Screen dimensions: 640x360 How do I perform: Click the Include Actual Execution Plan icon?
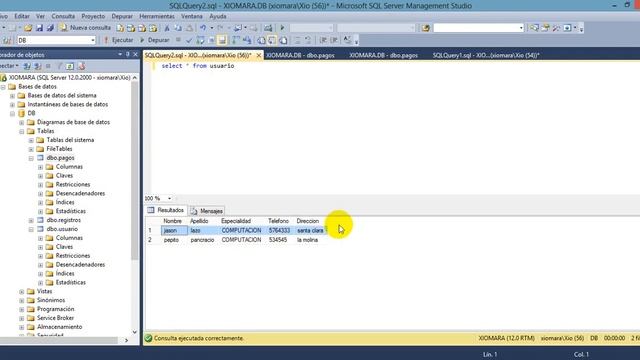tap(236, 40)
